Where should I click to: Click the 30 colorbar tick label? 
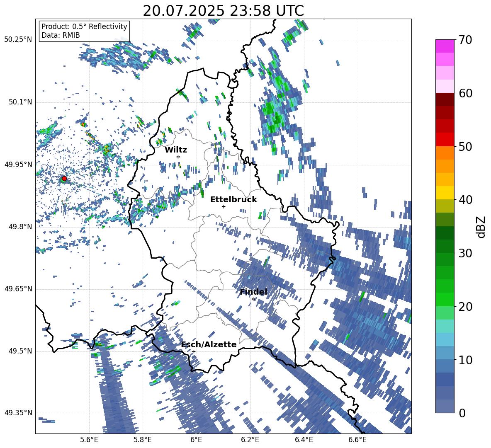click(465, 253)
